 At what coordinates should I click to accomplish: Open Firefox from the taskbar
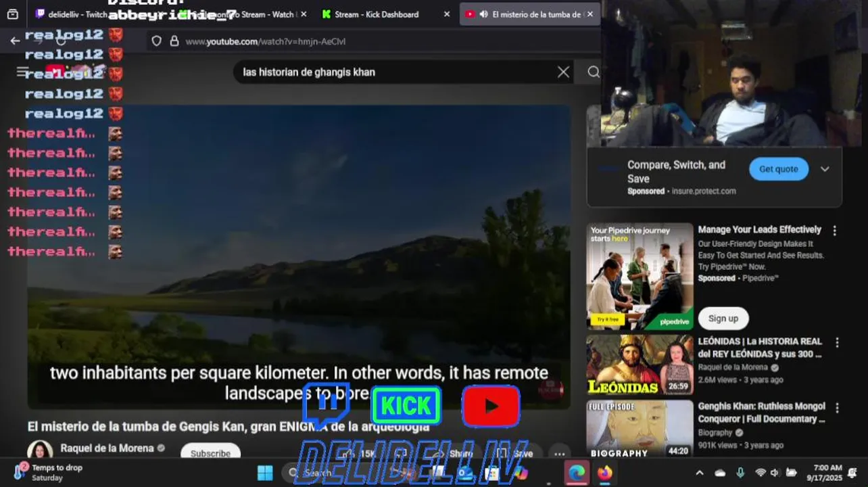pyautogui.click(x=605, y=473)
